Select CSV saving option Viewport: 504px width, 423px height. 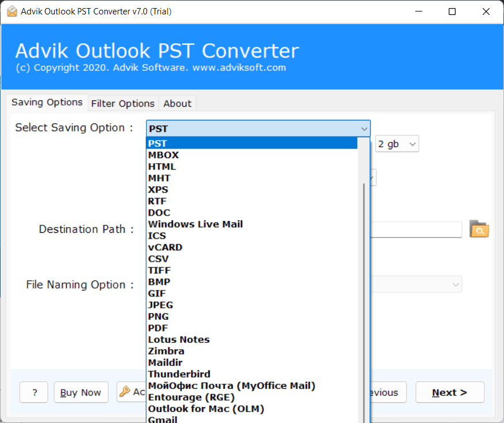[252, 259]
